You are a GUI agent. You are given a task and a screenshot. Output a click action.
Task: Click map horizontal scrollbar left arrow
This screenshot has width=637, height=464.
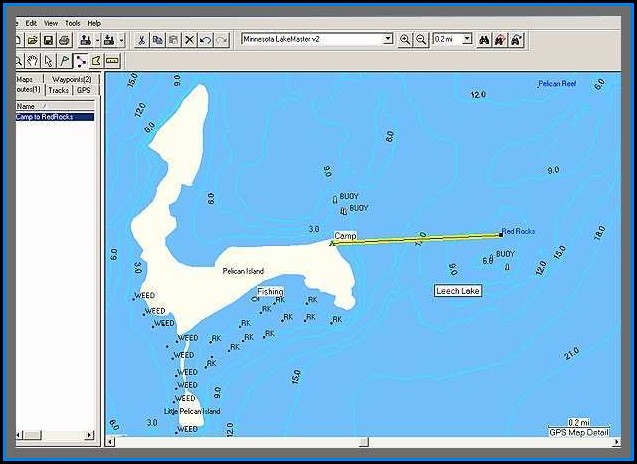pyautogui.click(x=110, y=442)
